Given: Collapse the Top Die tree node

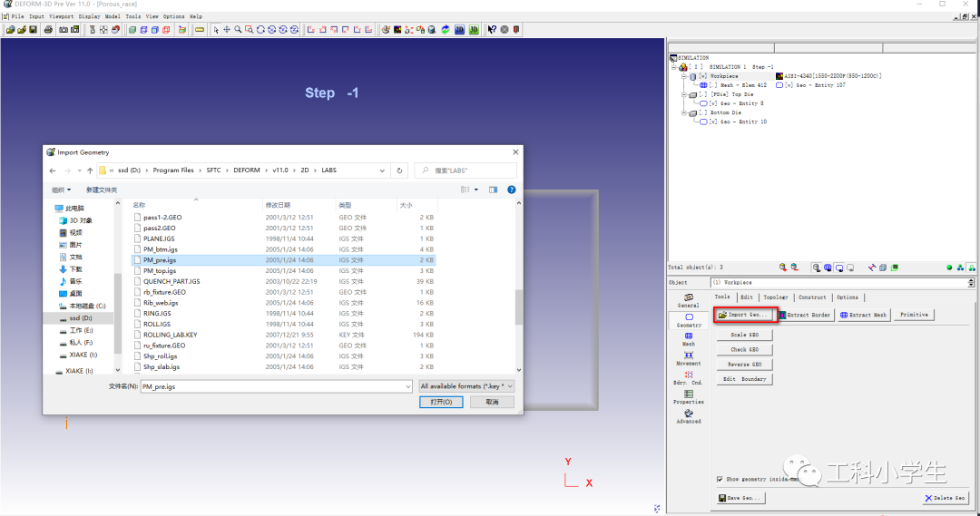Looking at the screenshot, I should 684,94.
